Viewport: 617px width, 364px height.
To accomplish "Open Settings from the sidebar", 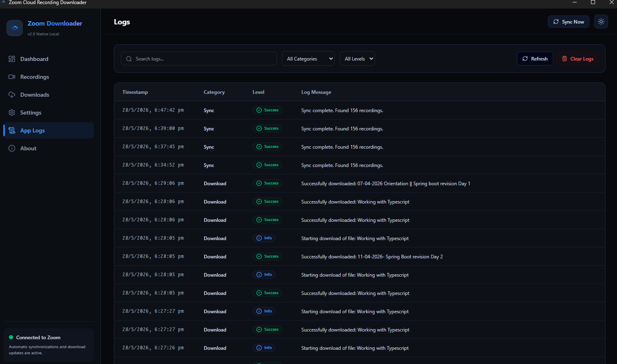I will tap(48, 113).
